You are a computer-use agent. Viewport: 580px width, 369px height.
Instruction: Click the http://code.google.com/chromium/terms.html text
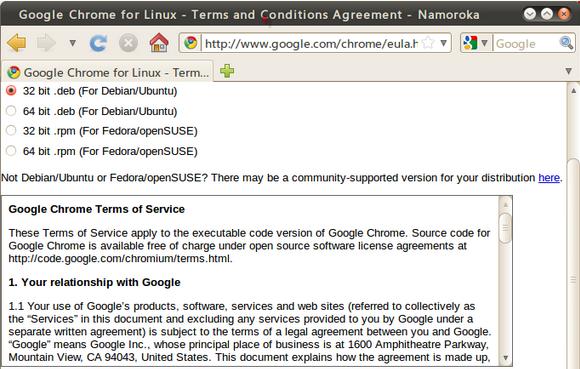[x=121, y=258]
